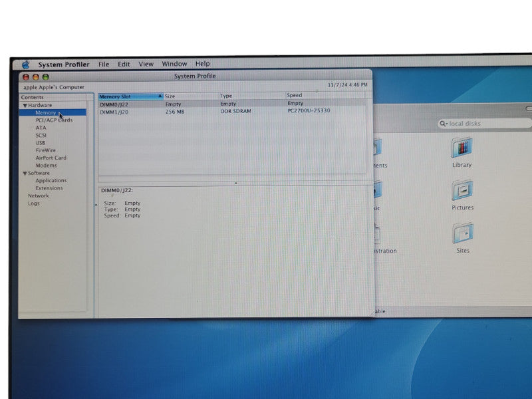Viewport: 532px width, 399px height.
Task: Click the Contents sidebar header
Action: (x=53, y=97)
